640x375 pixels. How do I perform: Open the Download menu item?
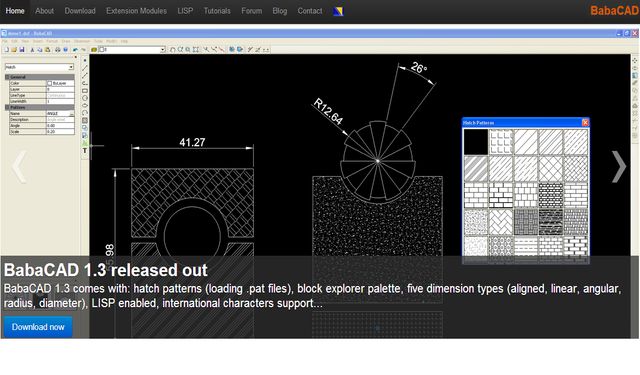point(80,11)
